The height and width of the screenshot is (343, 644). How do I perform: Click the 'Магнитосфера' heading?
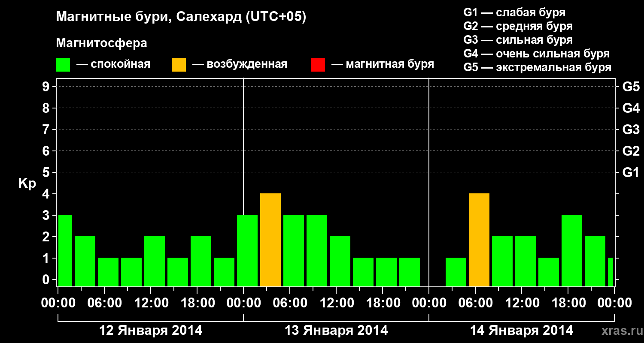tap(101, 43)
